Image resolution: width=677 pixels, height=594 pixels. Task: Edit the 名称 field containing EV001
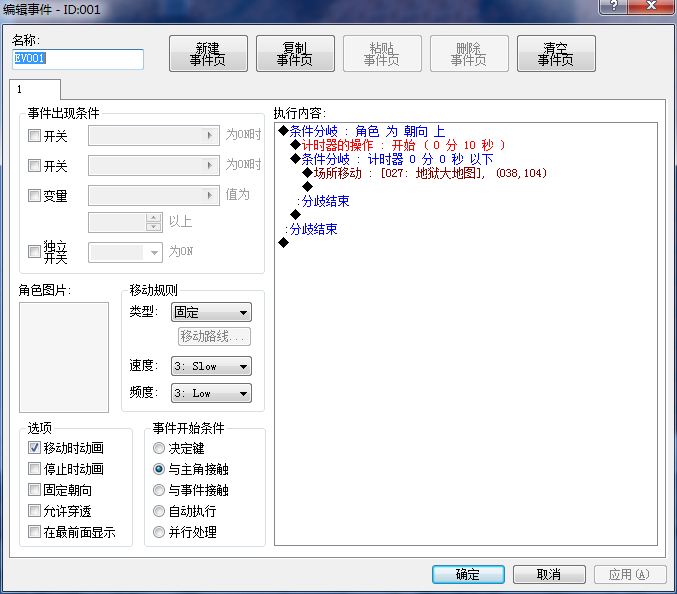point(78,59)
